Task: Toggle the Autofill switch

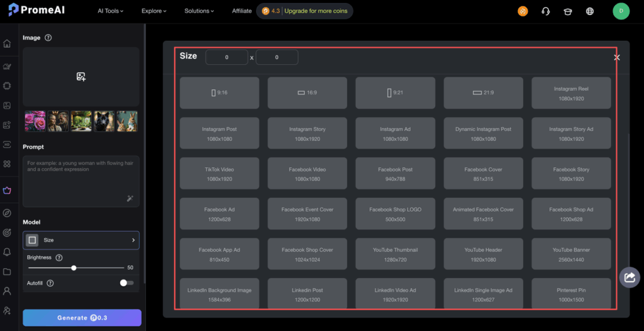Action: (127, 283)
